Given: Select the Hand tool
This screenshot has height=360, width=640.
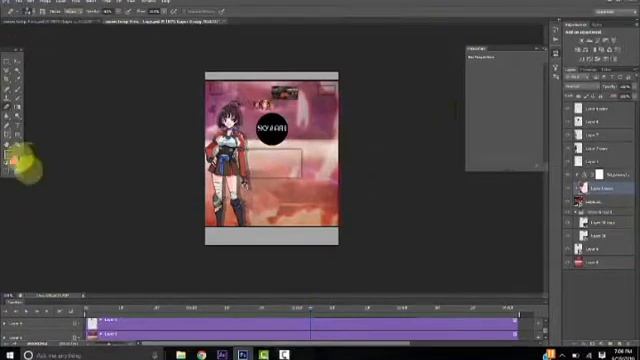Looking at the screenshot, I should point(7,144).
